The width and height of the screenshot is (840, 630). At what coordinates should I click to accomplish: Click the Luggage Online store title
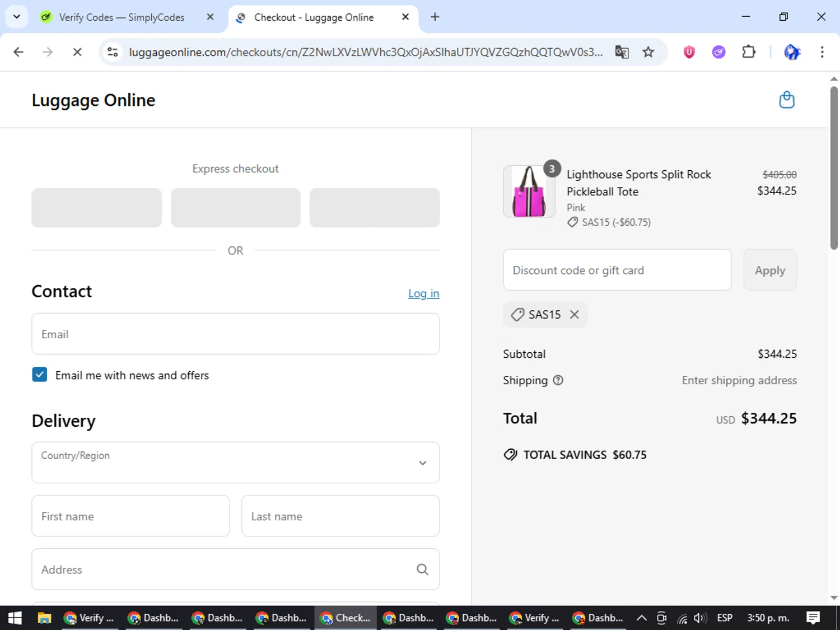[94, 100]
